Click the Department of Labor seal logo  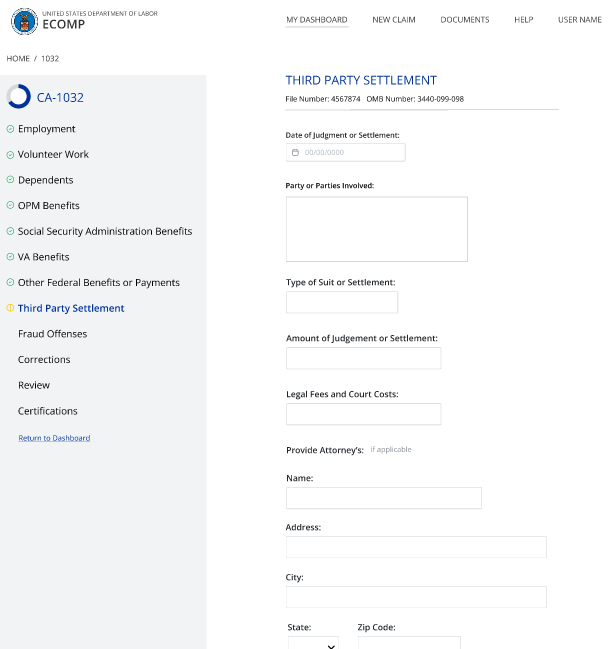(24, 20)
